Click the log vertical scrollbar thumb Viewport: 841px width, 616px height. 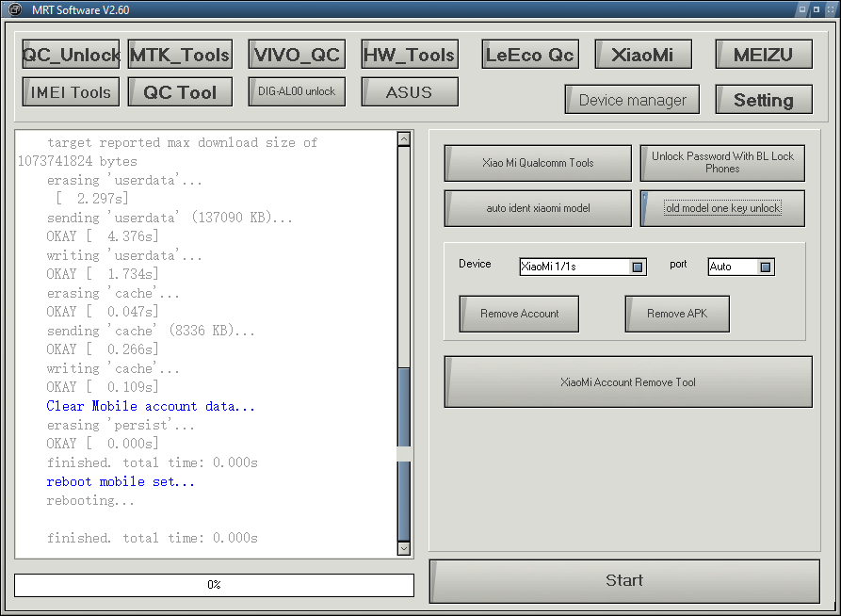click(404, 453)
